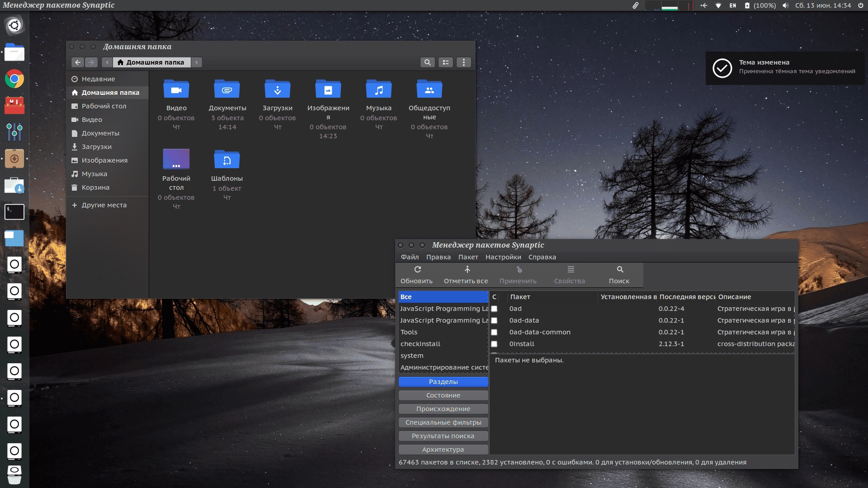The width and height of the screenshot is (868, 488).
Task: Click the Тема изменена notification
Action: pyautogui.click(x=785, y=68)
